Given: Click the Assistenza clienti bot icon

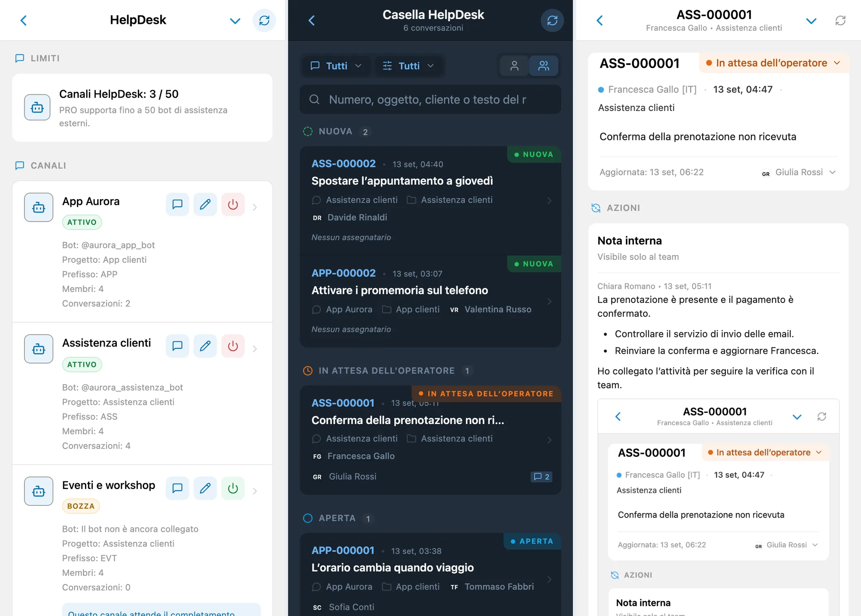Looking at the screenshot, I should [39, 349].
